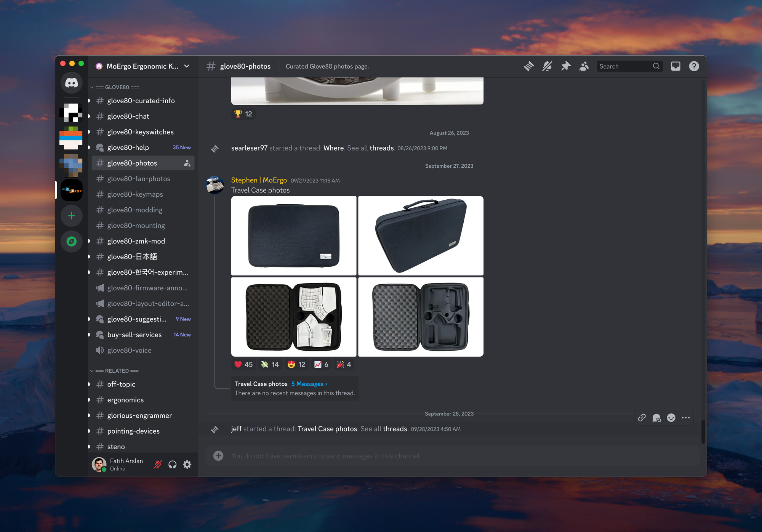Viewport: 762px width, 532px height.
Task: Open the MoErgo server name dropdown
Action: [143, 66]
